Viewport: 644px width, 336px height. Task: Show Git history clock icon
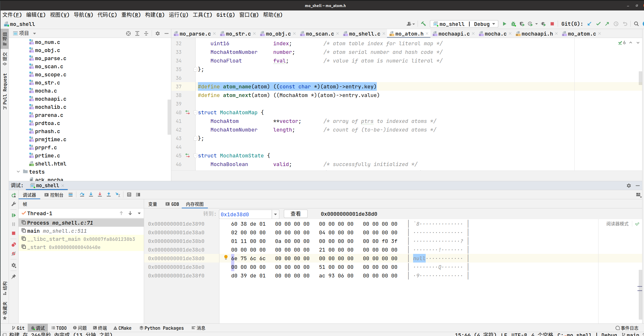coord(616,24)
